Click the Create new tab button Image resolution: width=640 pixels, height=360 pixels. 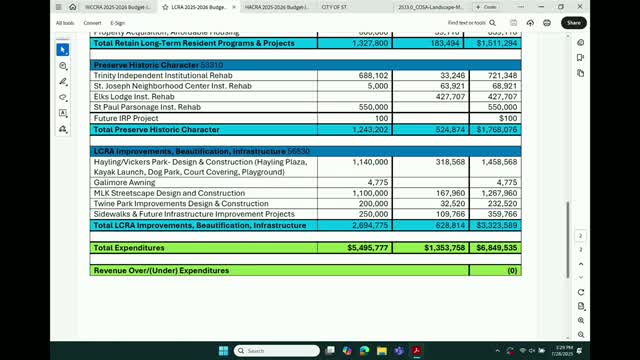(486, 7)
